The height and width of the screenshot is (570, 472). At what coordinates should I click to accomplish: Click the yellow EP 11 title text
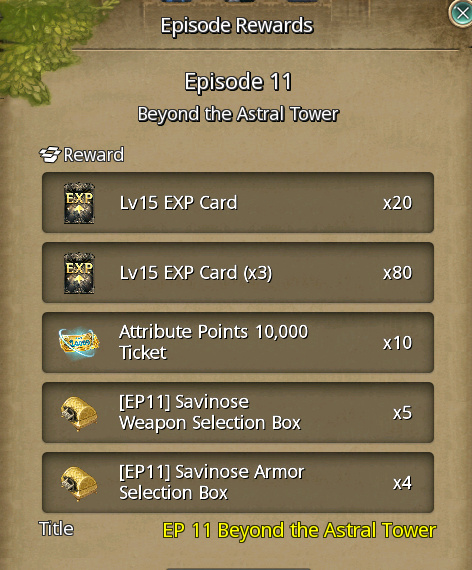(x=299, y=530)
